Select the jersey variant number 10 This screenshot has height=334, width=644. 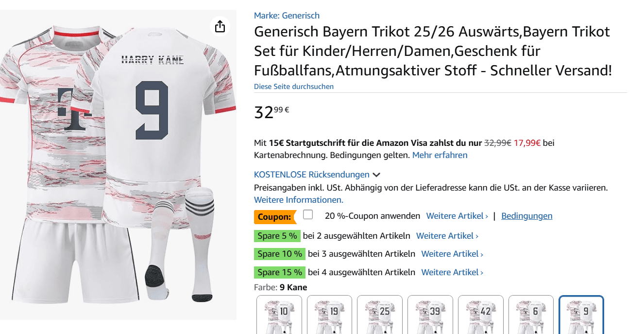click(279, 314)
